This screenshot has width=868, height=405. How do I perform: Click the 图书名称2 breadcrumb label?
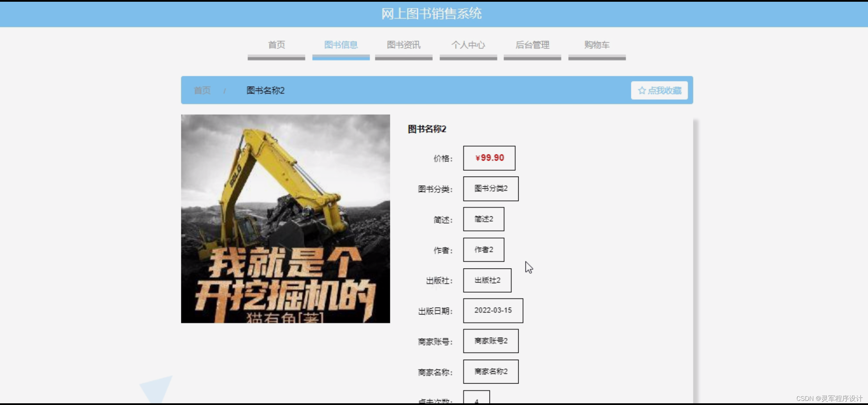pos(265,91)
